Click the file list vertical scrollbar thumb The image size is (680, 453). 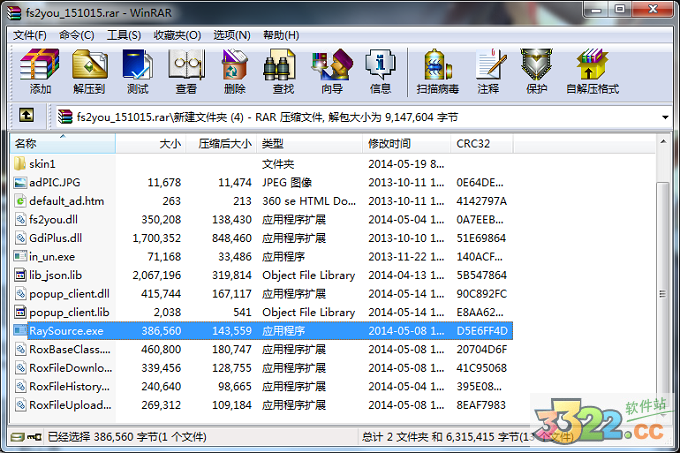(x=662, y=293)
